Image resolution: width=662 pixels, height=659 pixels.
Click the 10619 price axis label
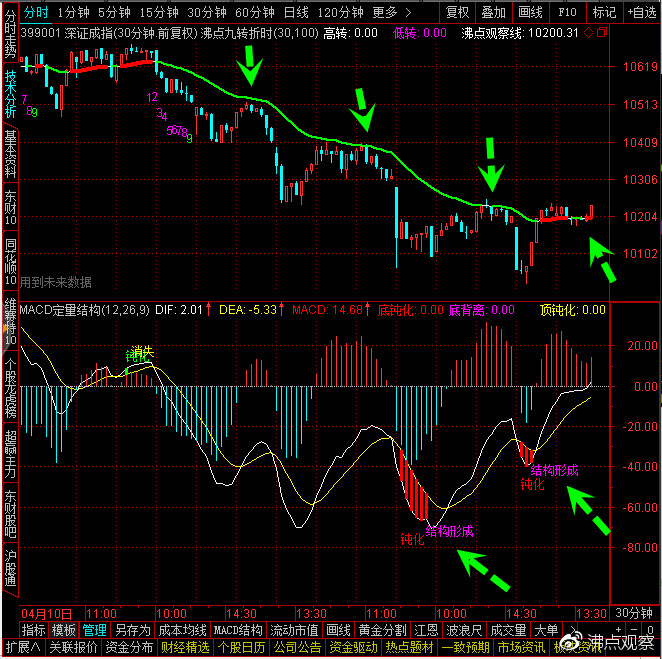coord(640,66)
